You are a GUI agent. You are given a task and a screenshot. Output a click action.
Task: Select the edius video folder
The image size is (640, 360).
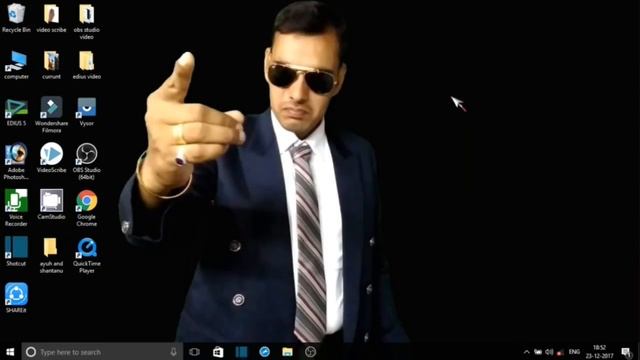click(87, 64)
